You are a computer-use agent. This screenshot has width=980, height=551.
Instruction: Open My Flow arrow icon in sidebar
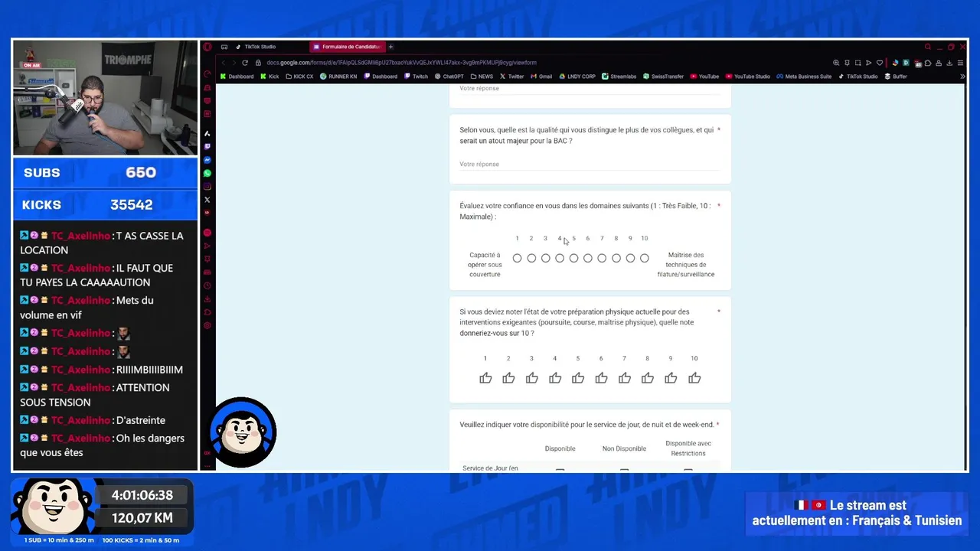(207, 246)
